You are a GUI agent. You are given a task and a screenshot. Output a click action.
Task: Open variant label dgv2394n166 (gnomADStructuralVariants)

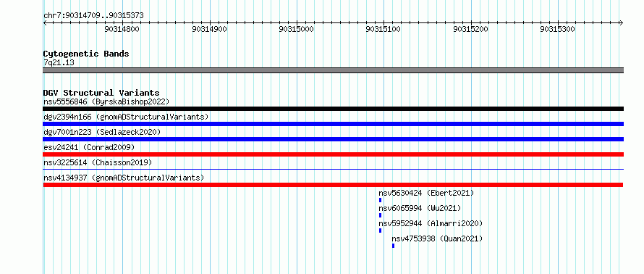point(126,117)
